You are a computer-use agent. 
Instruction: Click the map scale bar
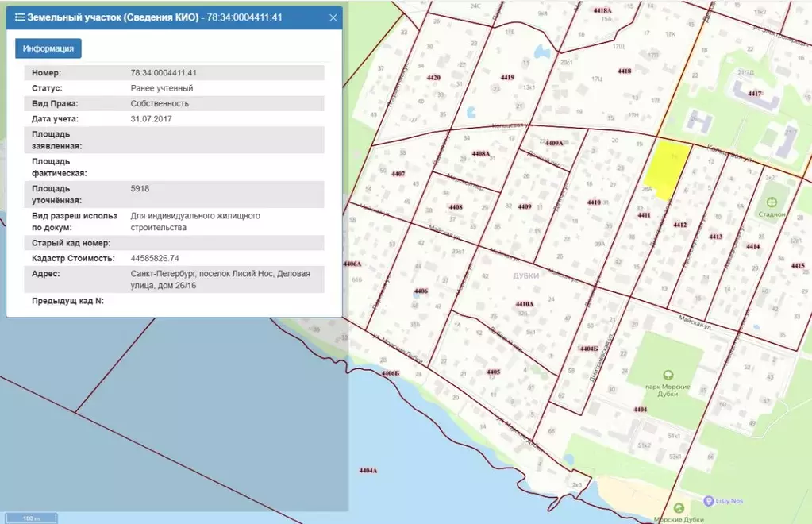point(32,518)
